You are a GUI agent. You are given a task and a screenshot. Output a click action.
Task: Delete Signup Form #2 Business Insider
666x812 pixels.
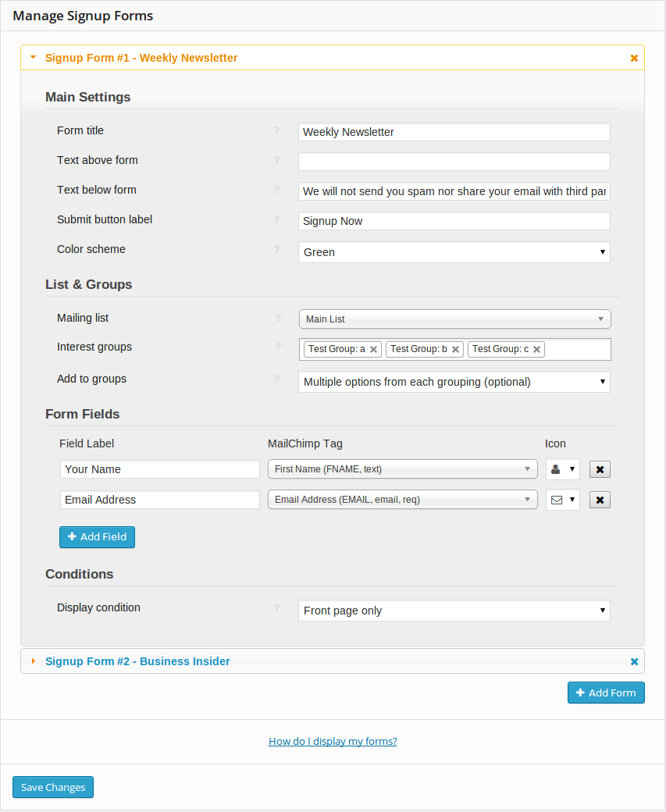coord(634,661)
